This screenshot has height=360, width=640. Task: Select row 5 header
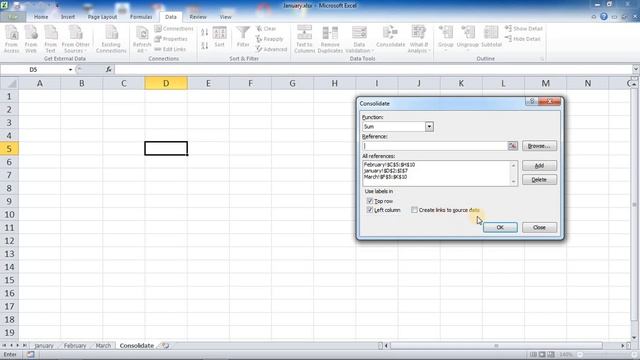pyautogui.click(x=9, y=149)
